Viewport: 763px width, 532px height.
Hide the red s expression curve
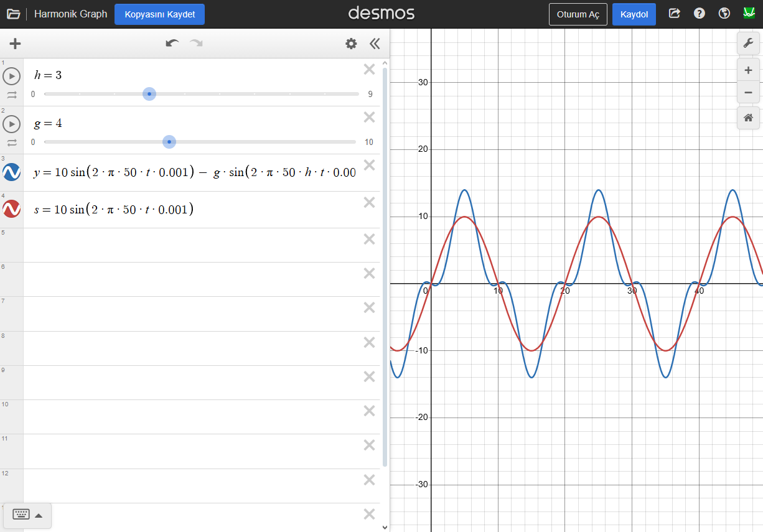[12, 209]
